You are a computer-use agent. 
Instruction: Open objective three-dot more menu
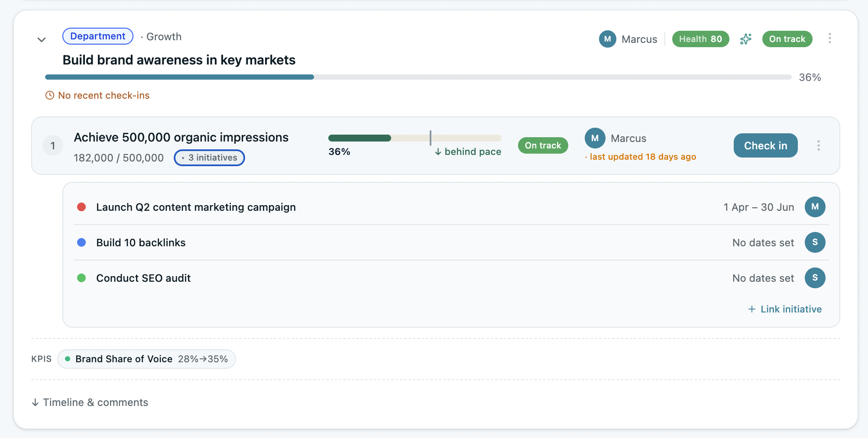coord(830,39)
